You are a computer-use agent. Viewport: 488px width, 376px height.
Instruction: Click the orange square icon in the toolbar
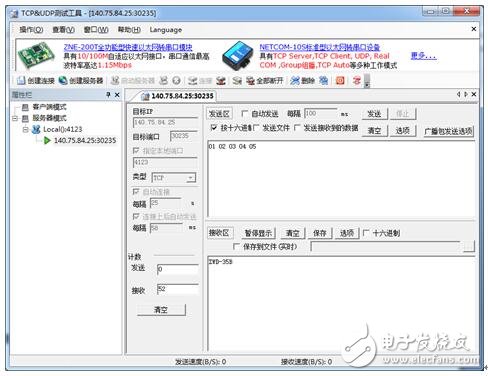coord(340,81)
